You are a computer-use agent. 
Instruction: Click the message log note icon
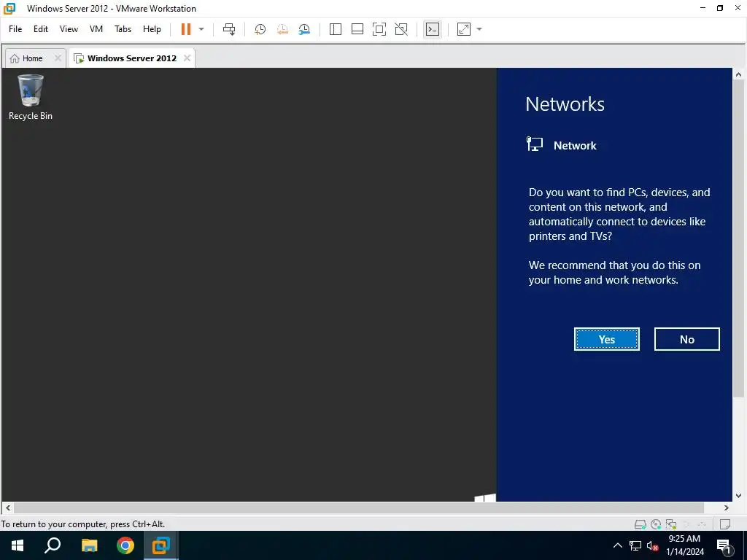point(725,524)
